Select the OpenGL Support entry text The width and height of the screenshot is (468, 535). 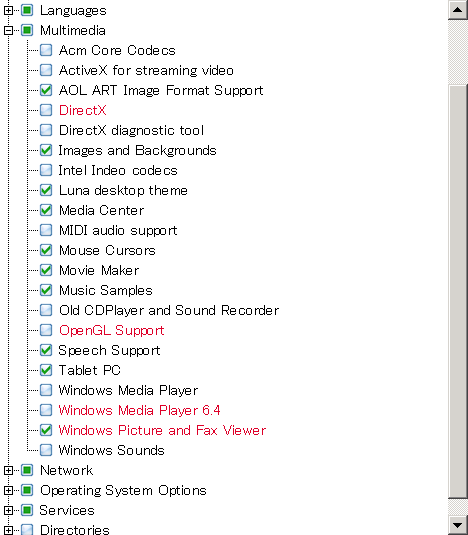pyautogui.click(x=112, y=330)
